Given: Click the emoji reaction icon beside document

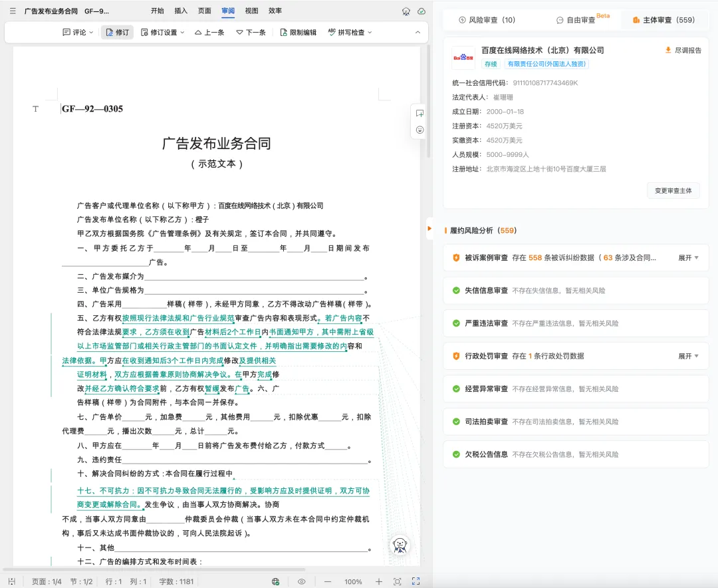Looking at the screenshot, I should 419,130.
